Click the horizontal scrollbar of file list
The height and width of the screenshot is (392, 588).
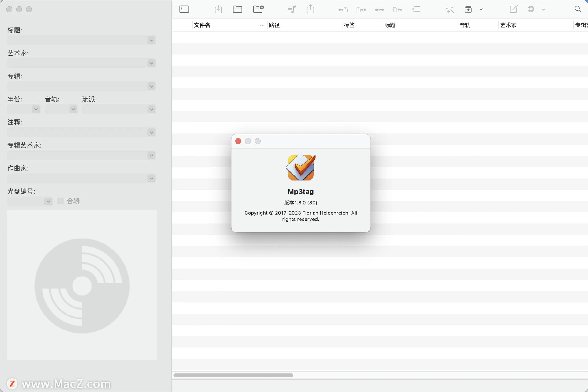click(x=233, y=375)
